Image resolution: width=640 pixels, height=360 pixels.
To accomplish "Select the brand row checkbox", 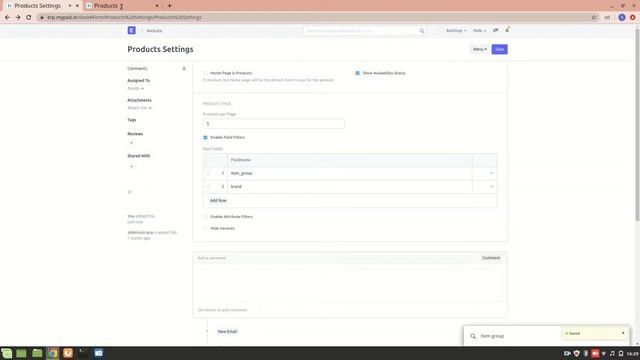I will [x=209, y=187].
